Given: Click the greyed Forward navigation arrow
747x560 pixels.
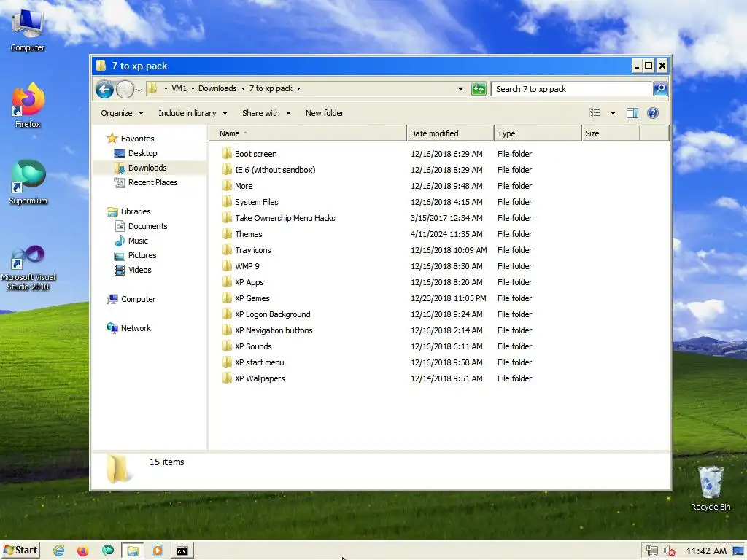Looking at the screenshot, I should (125, 89).
